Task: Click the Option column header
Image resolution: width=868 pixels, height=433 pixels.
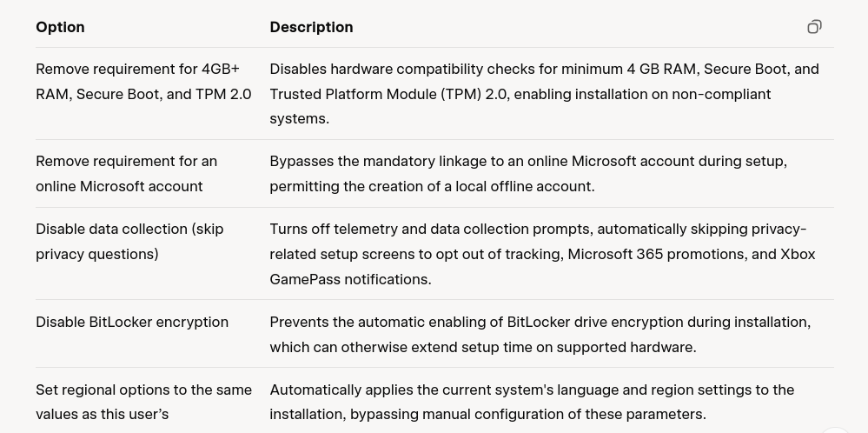Action: (x=60, y=27)
